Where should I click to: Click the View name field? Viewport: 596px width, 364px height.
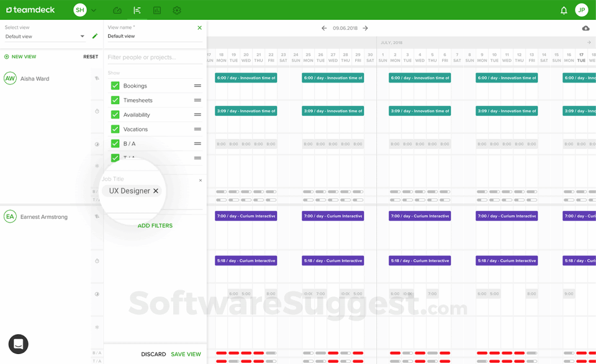[x=155, y=36]
